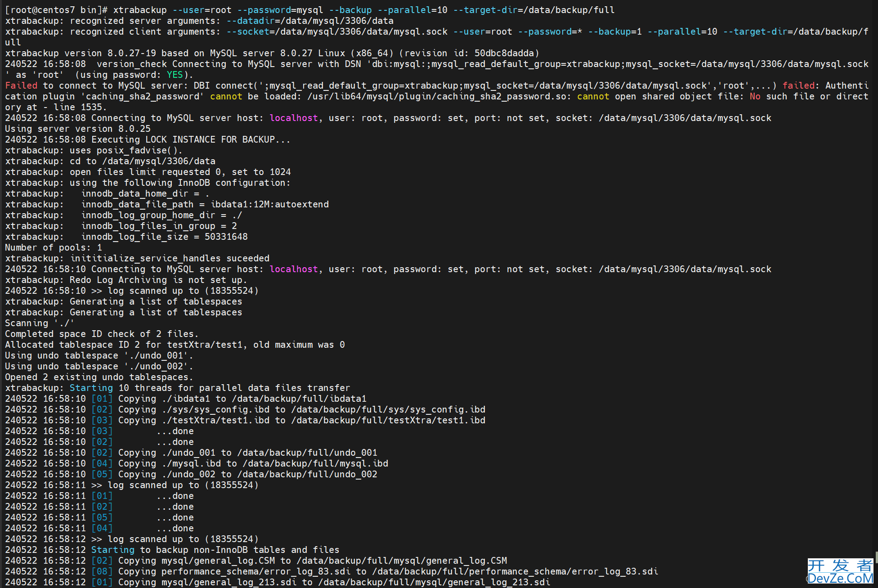The height and width of the screenshot is (588, 878).
Task: Click the magenta 'localhost' in the 16:58:10 line
Action: tap(294, 269)
